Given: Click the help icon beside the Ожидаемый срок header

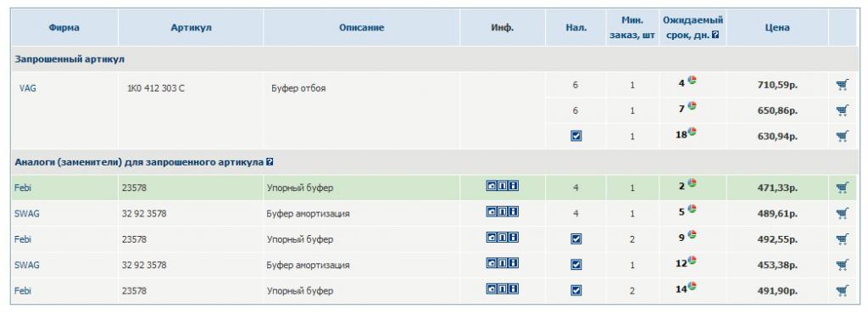Looking at the screenshot, I should tap(715, 35).
